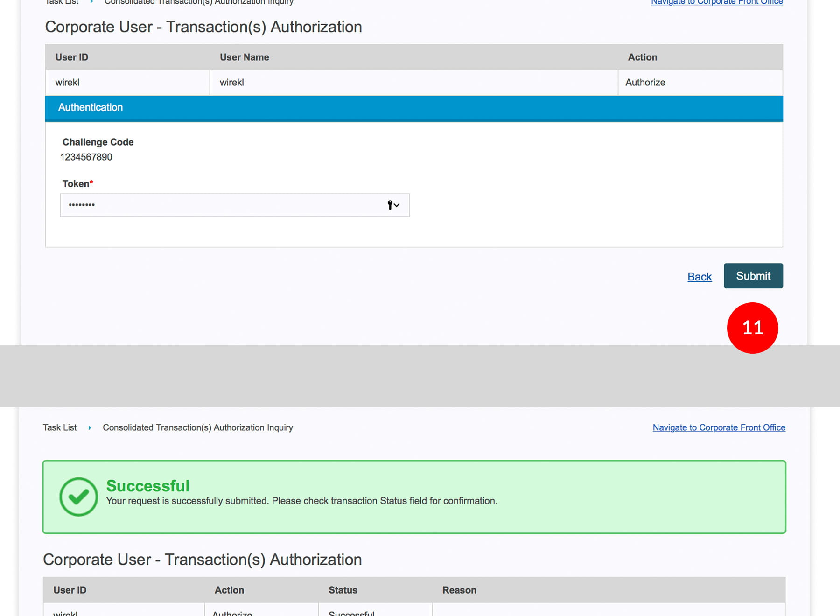The height and width of the screenshot is (616, 840).
Task: Go back using the Back link
Action: (699, 277)
